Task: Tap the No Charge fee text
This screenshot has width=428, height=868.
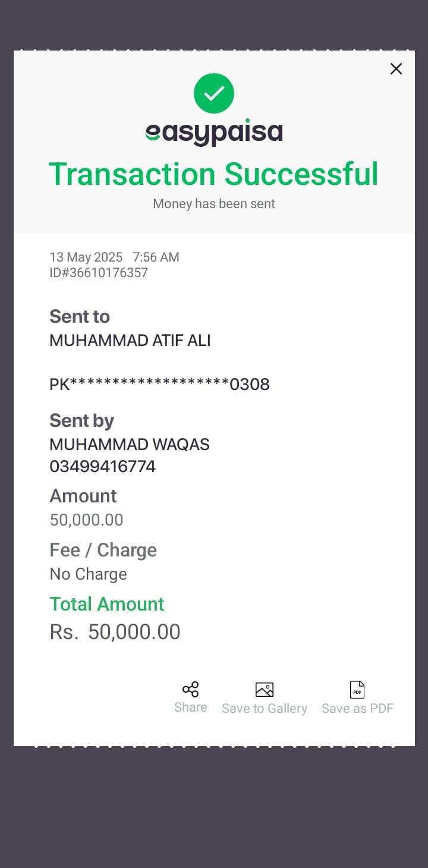Action: (89, 574)
